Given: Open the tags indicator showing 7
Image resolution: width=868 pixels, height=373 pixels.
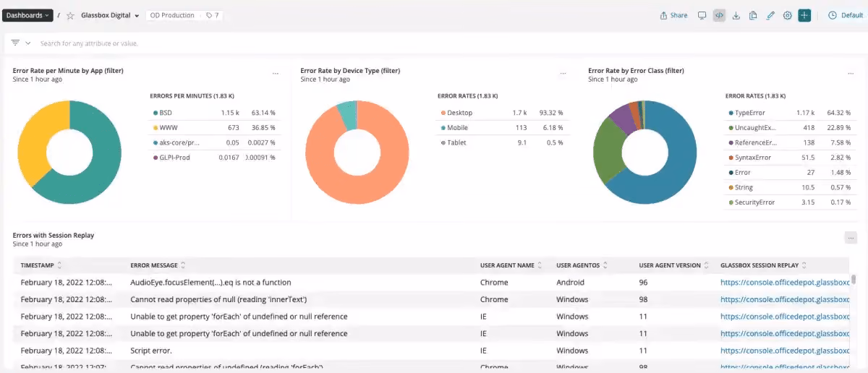Looking at the screenshot, I should (212, 15).
